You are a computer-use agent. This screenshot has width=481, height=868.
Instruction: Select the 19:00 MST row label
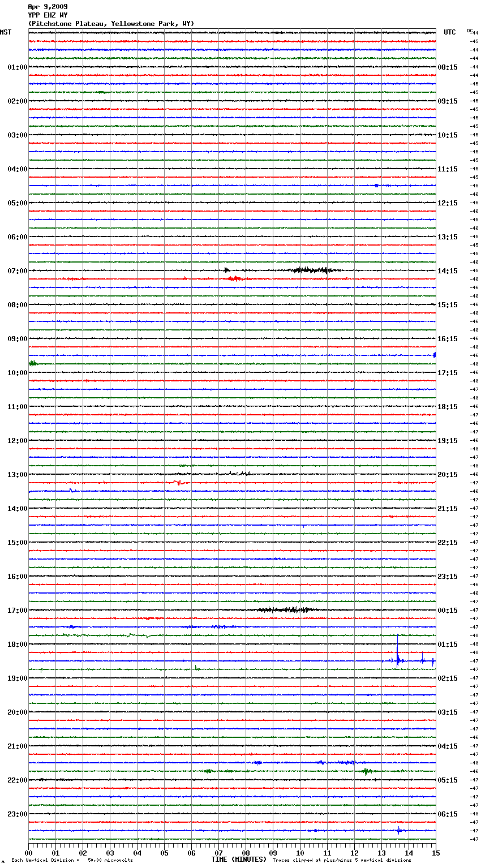18,678
